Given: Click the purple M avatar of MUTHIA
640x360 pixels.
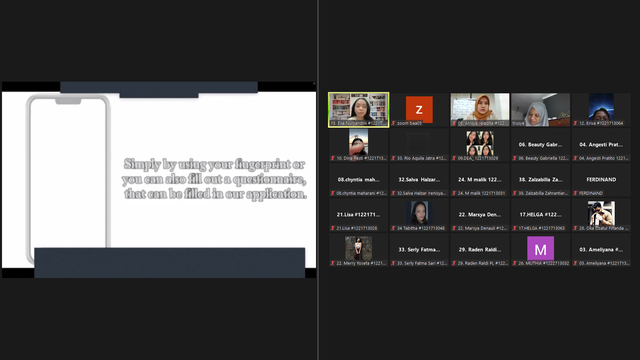Looking at the screenshot, I should pos(540,248).
